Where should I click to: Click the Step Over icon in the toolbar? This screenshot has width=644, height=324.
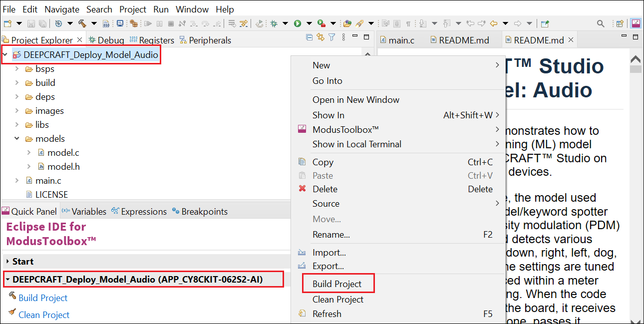205,23
